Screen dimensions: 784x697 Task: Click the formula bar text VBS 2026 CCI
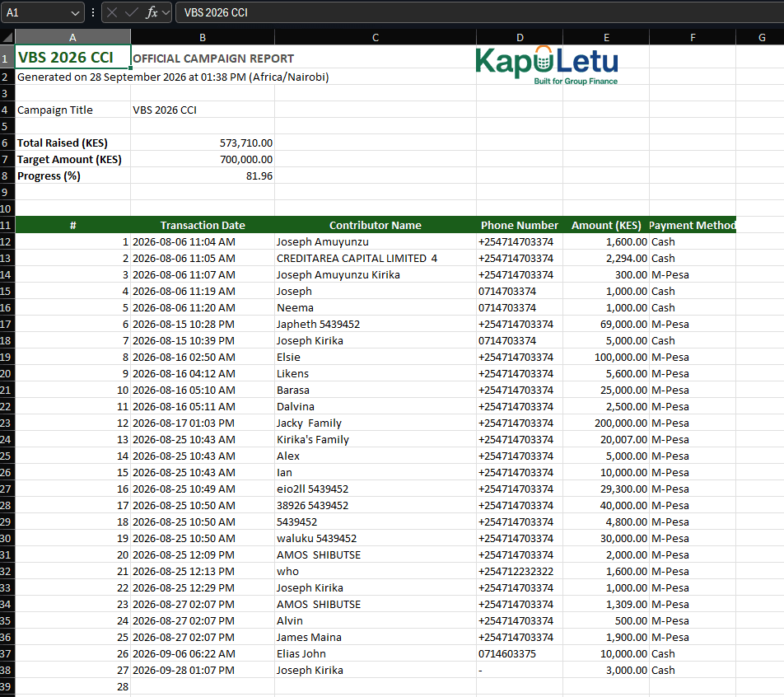click(x=216, y=12)
